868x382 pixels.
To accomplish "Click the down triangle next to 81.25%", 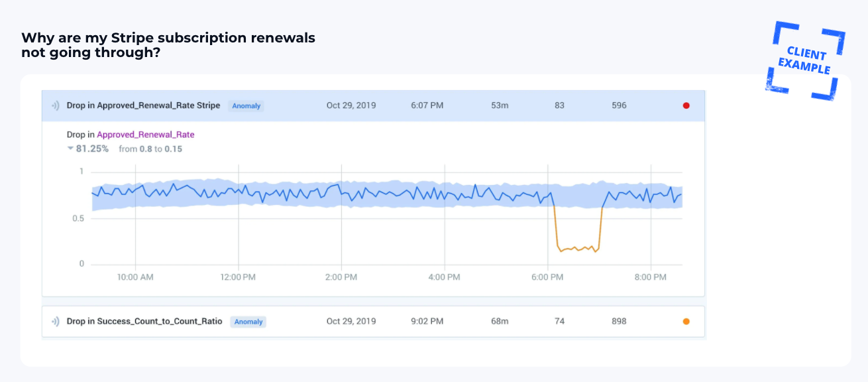I will click(70, 149).
